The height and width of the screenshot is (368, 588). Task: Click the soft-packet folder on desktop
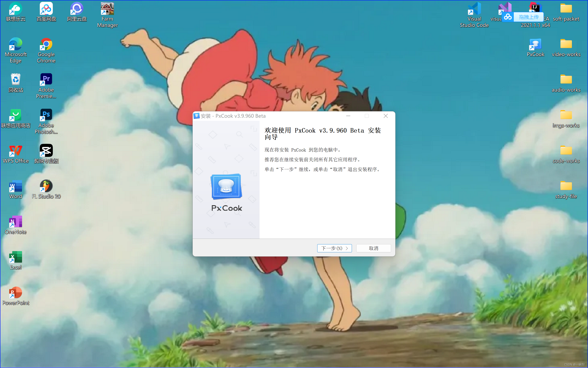pyautogui.click(x=566, y=12)
